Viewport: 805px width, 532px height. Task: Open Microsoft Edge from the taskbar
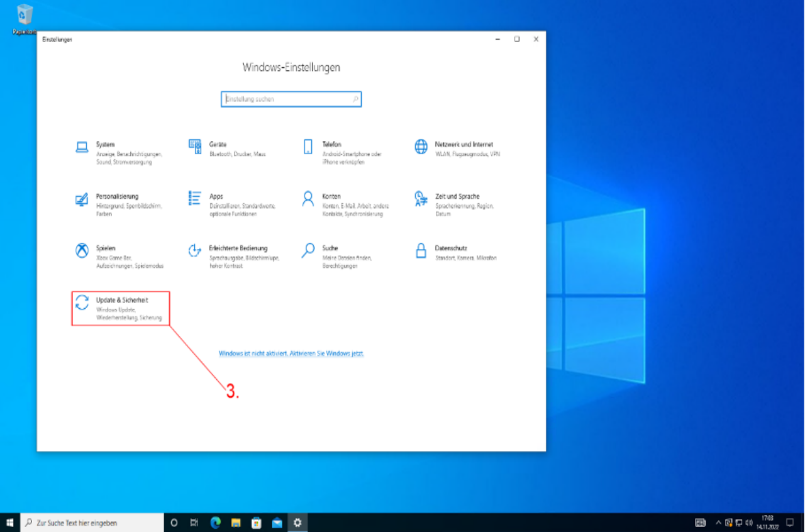(215, 523)
